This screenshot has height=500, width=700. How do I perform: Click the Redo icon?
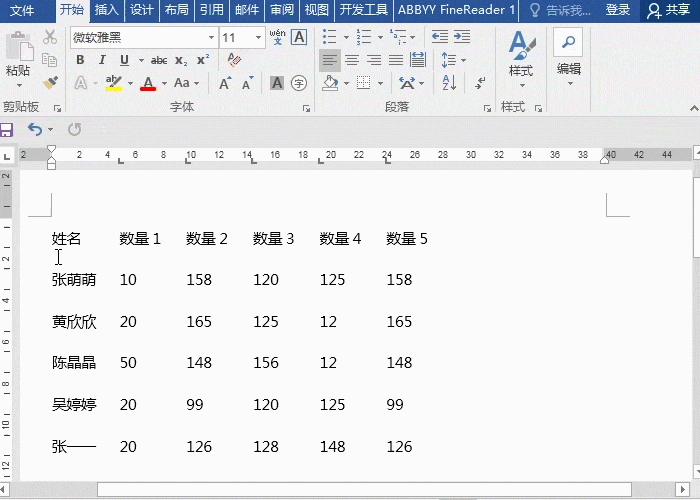75,129
